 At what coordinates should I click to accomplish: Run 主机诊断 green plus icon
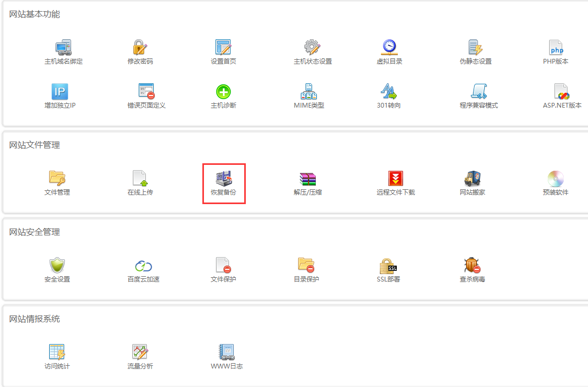point(223,92)
